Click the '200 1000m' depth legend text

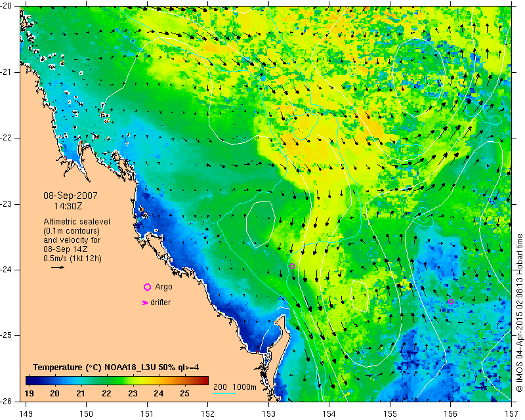(235, 387)
